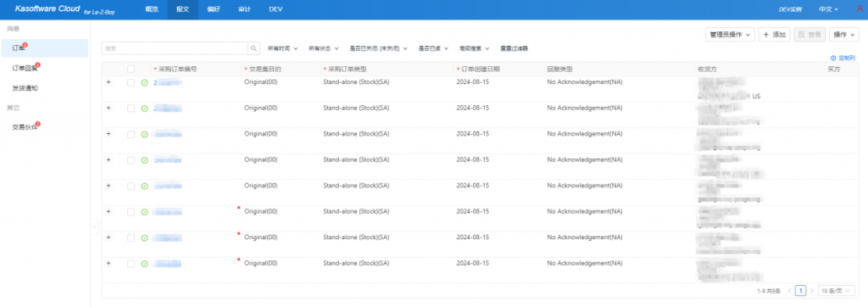Screen dimensions: 868x307
Task: Open the 管理员操作 dropdown
Action: 731,35
